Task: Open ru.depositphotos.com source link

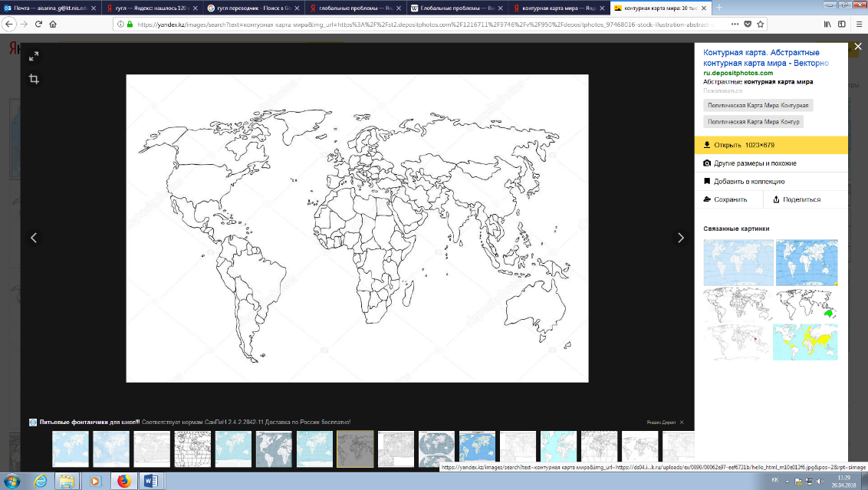Action: pyautogui.click(x=738, y=73)
